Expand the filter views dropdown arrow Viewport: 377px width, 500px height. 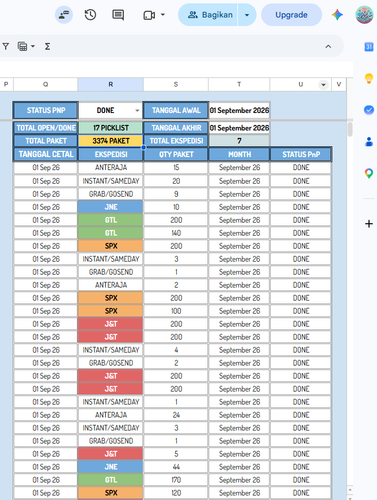[33, 46]
